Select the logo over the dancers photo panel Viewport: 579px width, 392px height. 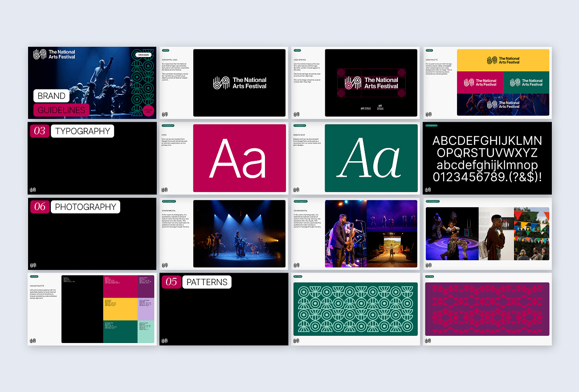(x=503, y=105)
